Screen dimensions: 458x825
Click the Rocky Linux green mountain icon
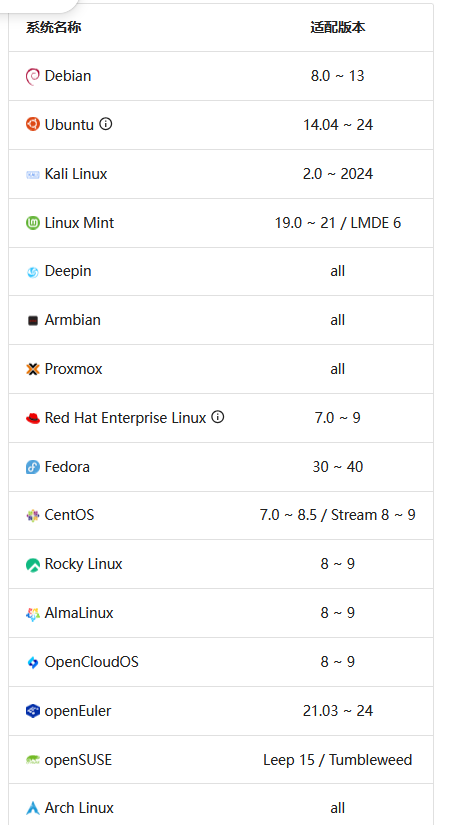(x=33, y=565)
